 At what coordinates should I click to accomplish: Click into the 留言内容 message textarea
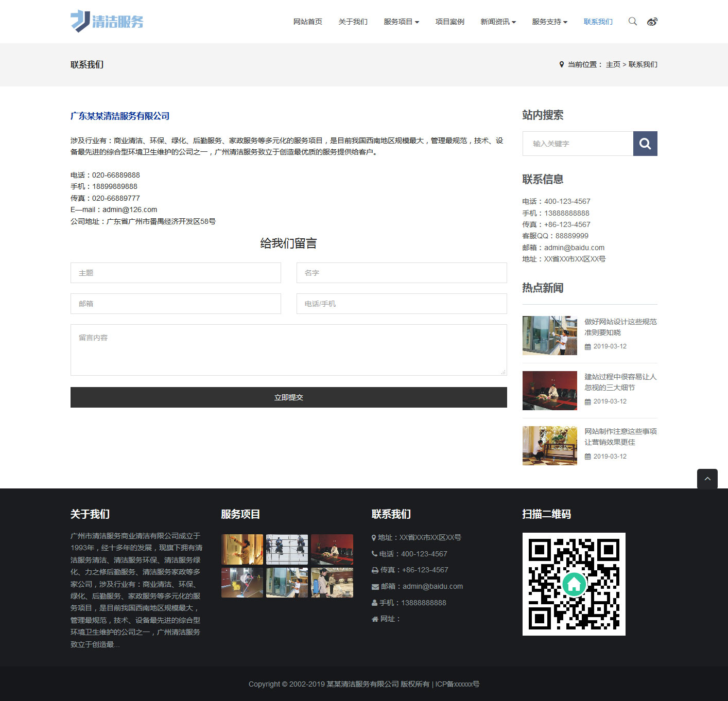(x=288, y=350)
